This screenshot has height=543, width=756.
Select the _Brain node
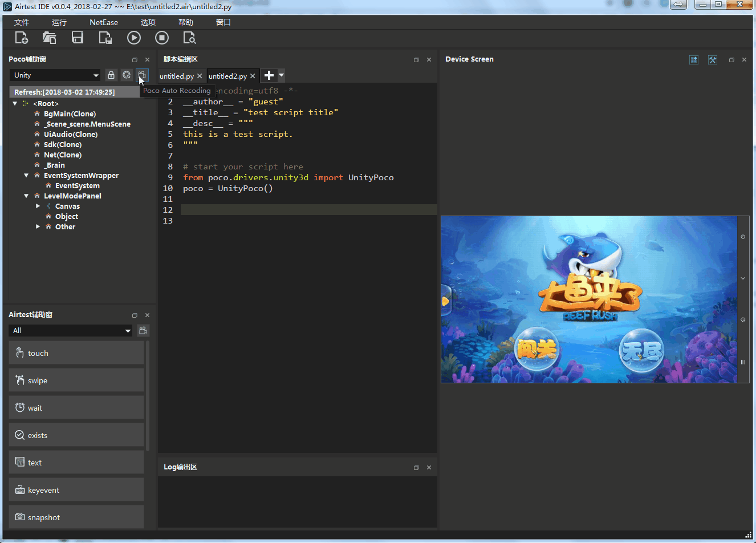54,165
